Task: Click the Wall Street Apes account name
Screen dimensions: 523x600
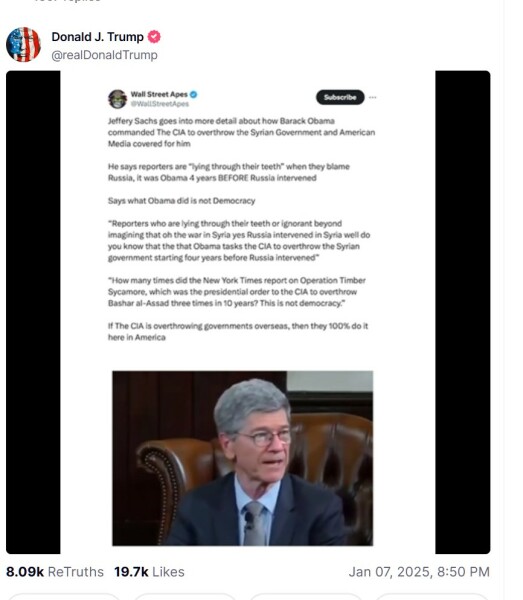Action: tap(159, 94)
